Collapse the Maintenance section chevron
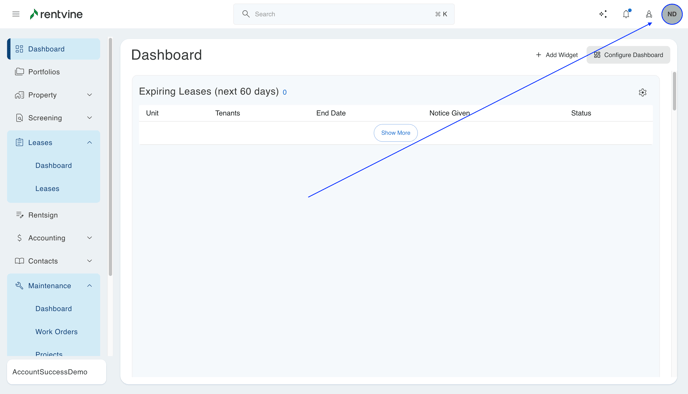The height and width of the screenshot is (394, 688). (x=90, y=286)
